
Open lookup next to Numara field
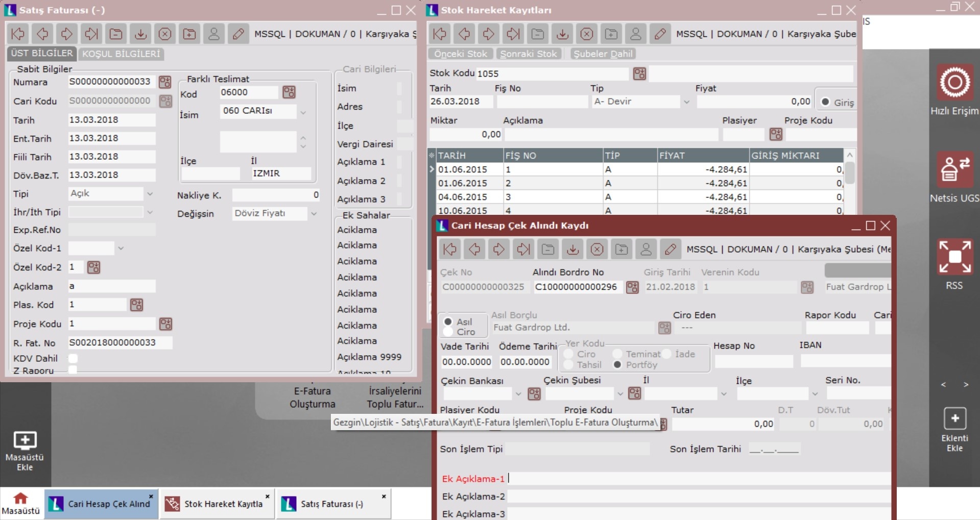pyautogui.click(x=165, y=82)
